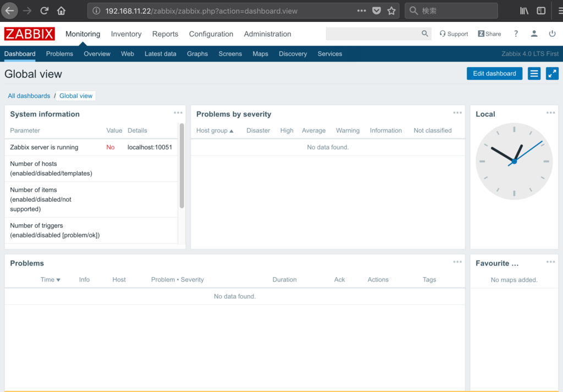Show site information icon in address bar

coord(96,11)
